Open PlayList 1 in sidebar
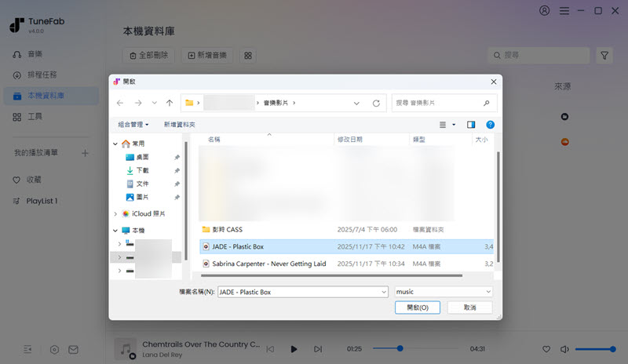Viewport: 628px width, 364px height. pos(35,201)
